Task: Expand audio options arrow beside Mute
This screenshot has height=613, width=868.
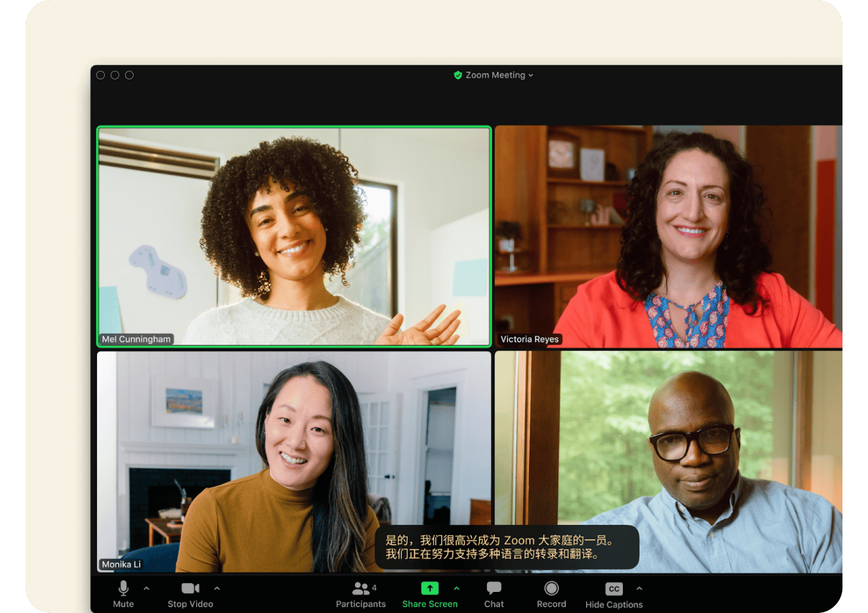Action: click(x=147, y=588)
